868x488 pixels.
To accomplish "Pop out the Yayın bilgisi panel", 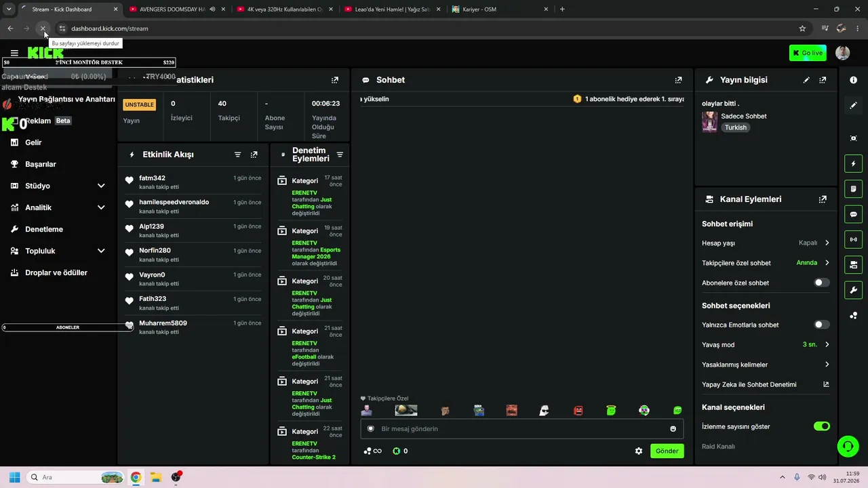I will point(823,80).
